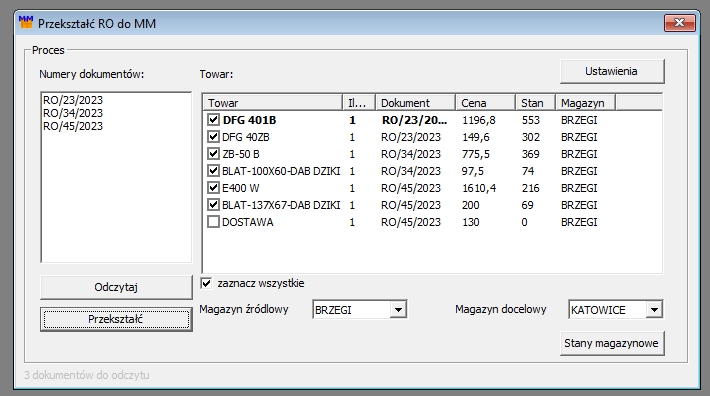Select RO/45/2023 in document numbers list
This screenshot has height=396, width=710.
click(73, 126)
